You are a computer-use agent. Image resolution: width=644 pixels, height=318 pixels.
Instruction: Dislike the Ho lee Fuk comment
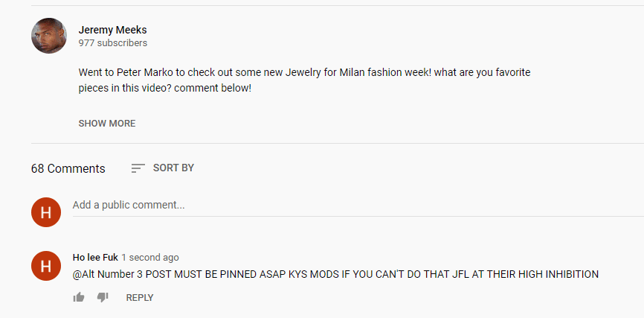point(103,297)
